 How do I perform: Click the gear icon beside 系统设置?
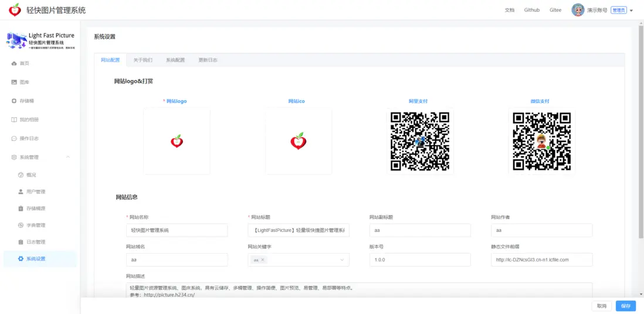point(21,259)
